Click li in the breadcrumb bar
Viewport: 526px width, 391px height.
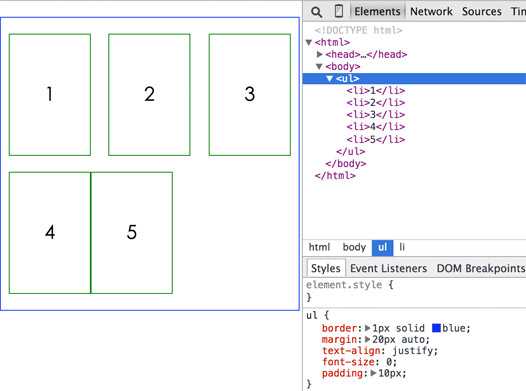click(x=402, y=247)
